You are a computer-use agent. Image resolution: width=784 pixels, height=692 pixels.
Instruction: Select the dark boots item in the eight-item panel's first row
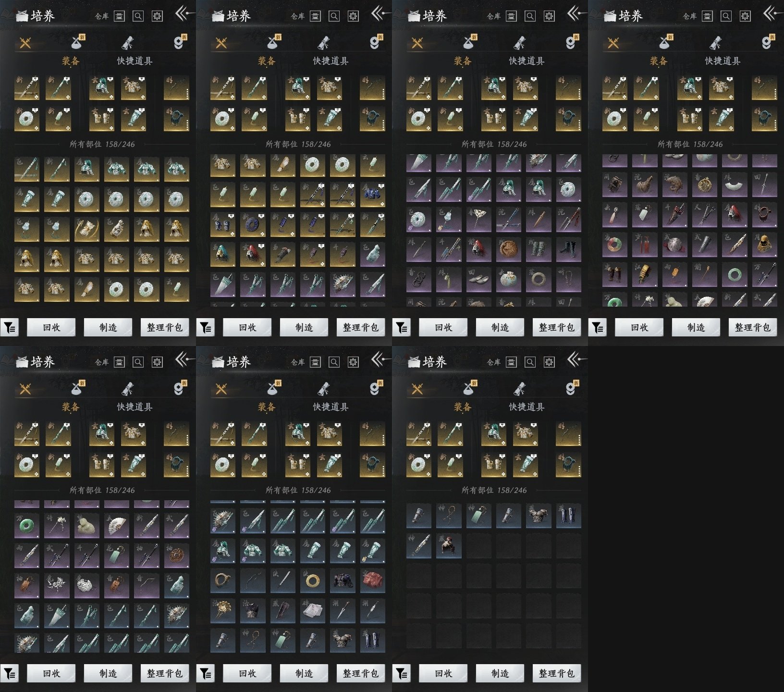tap(569, 516)
